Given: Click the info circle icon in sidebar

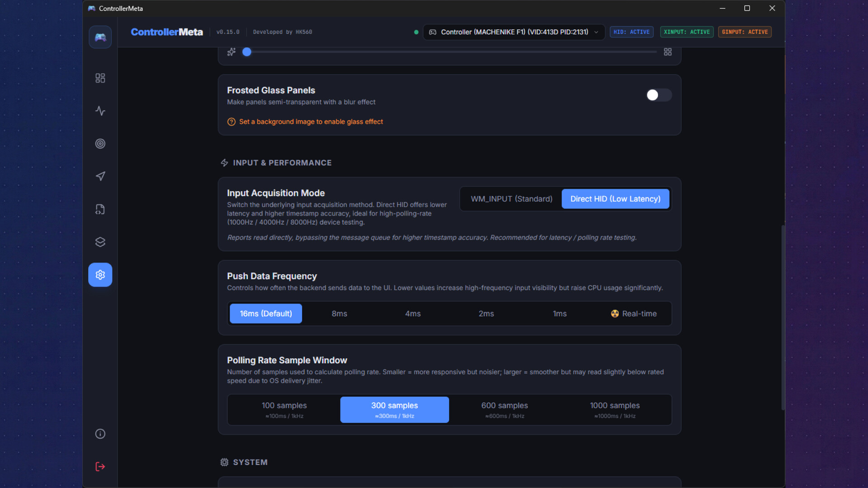Looking at the screenshot, I should coord(100,434).
